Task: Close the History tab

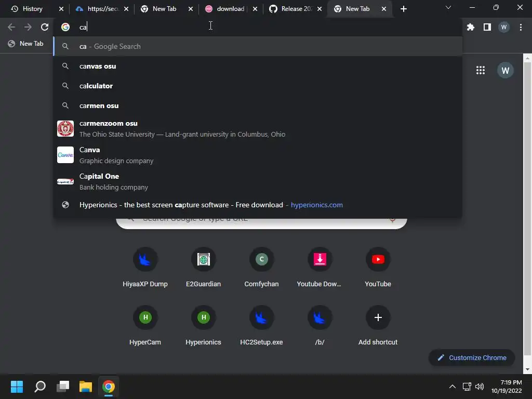Action: (x=61, y=9)
